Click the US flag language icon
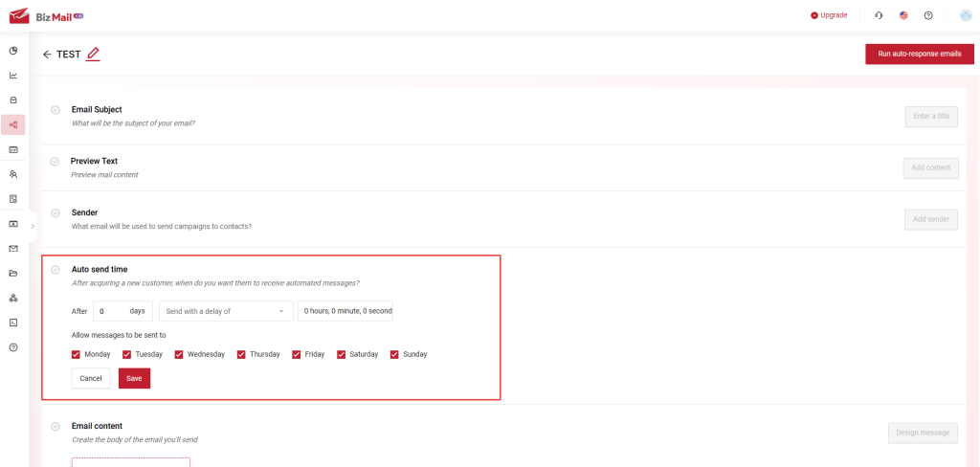This screenshot has width=980, height=467. pyautogui.click(x=903, y=15)
